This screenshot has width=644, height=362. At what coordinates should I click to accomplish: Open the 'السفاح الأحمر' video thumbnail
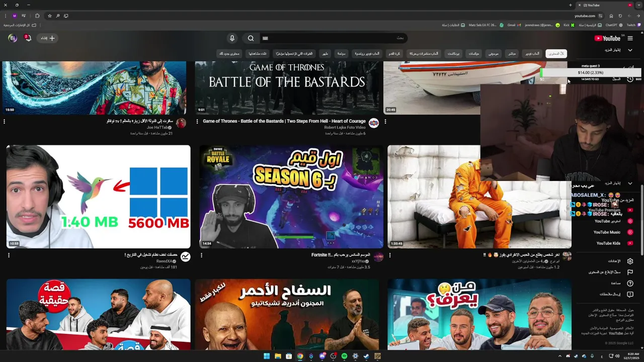click(x=287, y=314)
